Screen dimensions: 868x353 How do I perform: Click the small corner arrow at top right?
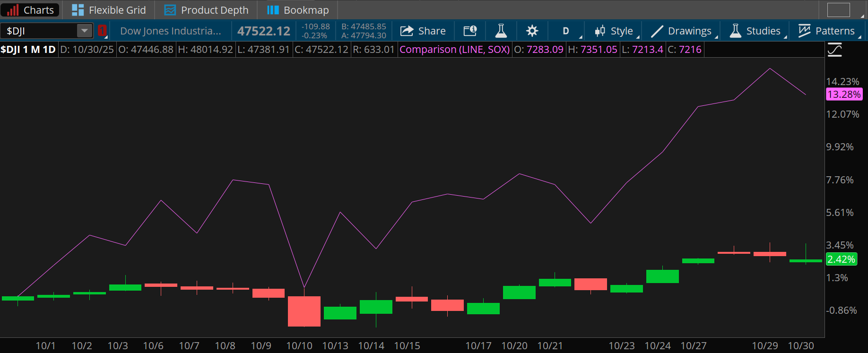pyautogui.click(x=863, y=16)
